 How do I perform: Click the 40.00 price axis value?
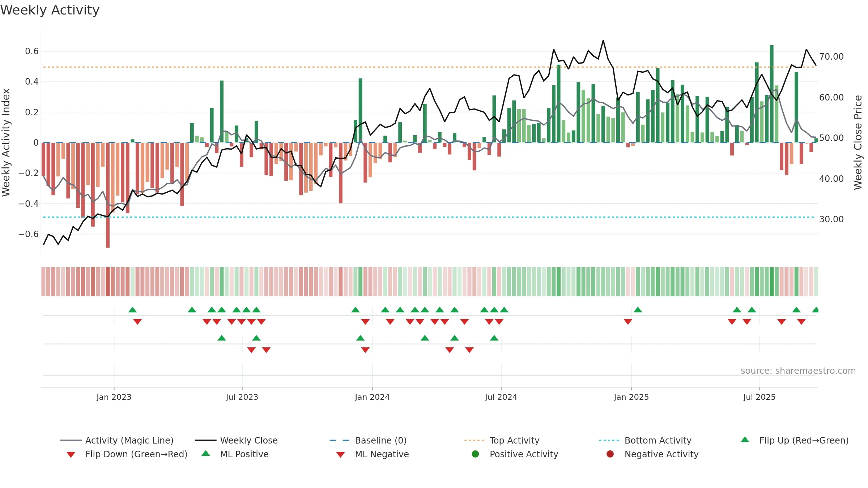point(831,179)
